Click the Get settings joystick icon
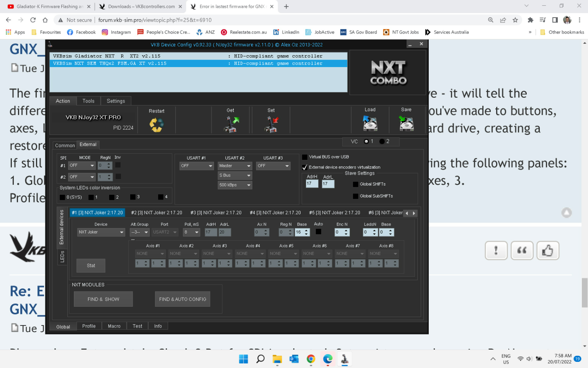Image resolution: width=588 pixels, height=368 pixels. point(231,124)
